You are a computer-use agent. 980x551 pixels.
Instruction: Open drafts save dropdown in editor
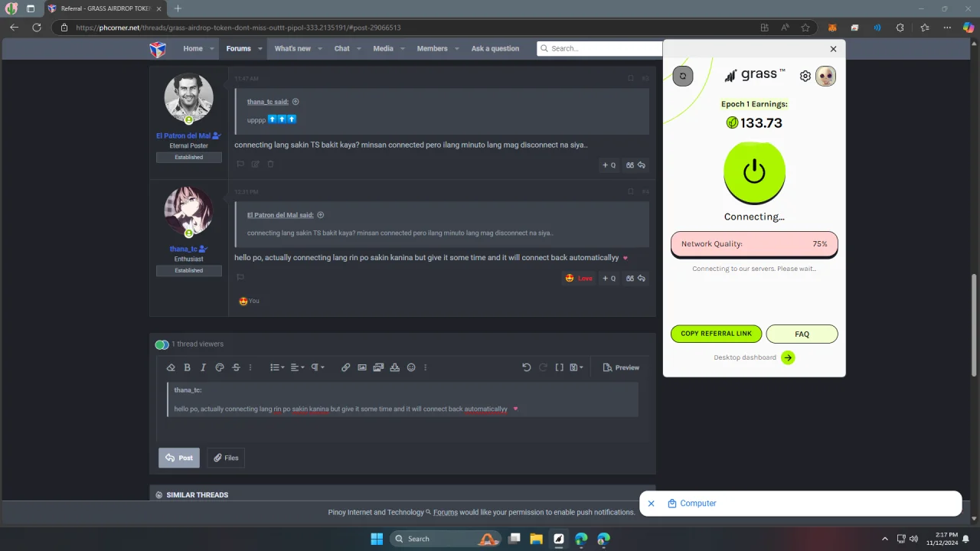click(577, 367)
